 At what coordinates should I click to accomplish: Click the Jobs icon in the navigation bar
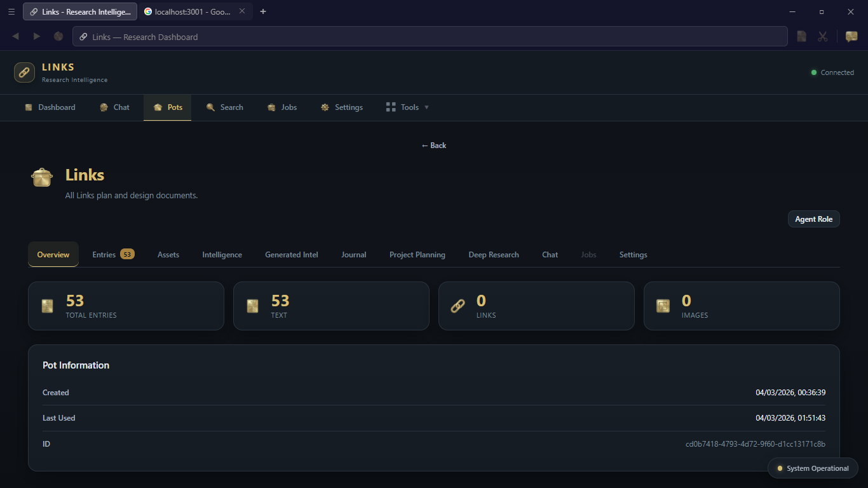[x=272, y=107]
